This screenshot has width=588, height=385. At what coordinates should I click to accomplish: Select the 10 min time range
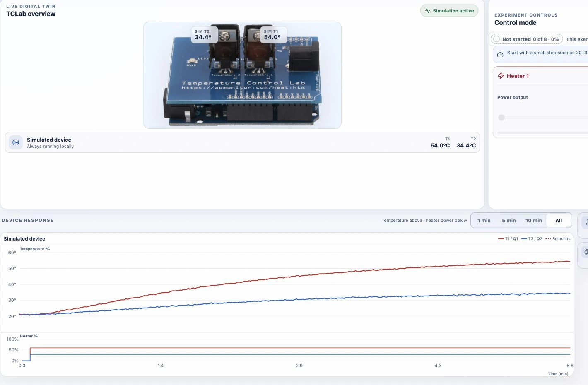[533, 221]
